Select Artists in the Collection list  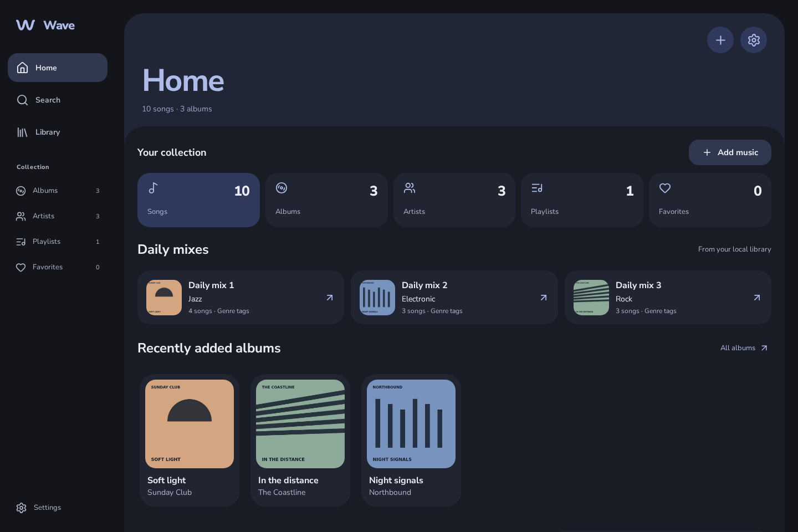[x=58, y=216]
